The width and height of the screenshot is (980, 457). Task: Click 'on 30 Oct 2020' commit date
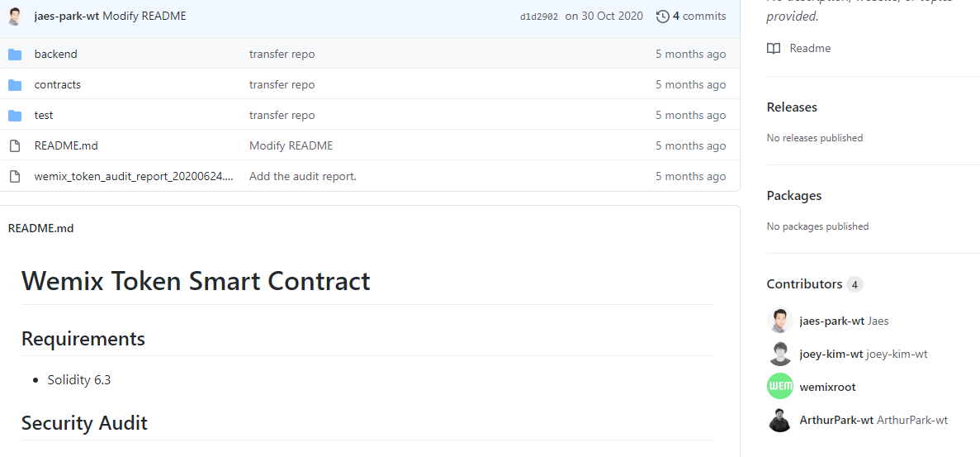coord(604,17)
